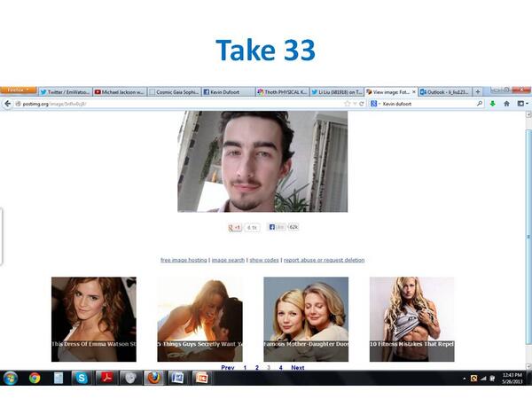The height and width of the screenshot is (399, 532).
Task: Open the show codes link
Action: click(x=264, y=260)
